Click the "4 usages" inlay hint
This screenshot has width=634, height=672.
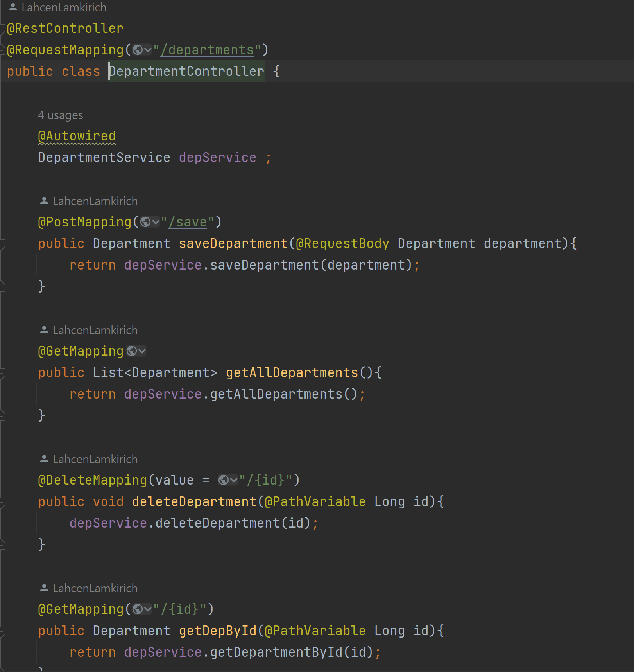click(x=60, y=115)
